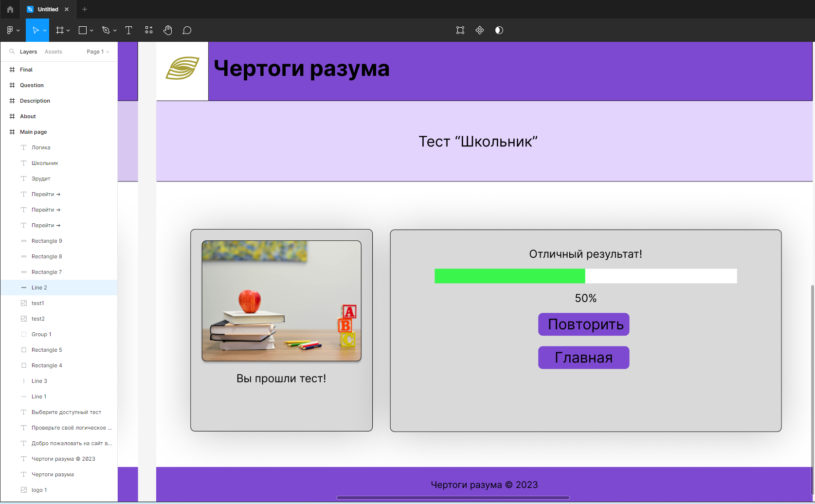
Task: Open the Page 1 dropdown
Action: [98, 52]
